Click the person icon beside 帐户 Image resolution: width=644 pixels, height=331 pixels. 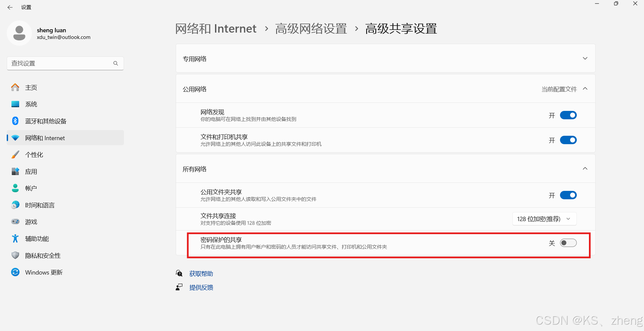[15, 188]
